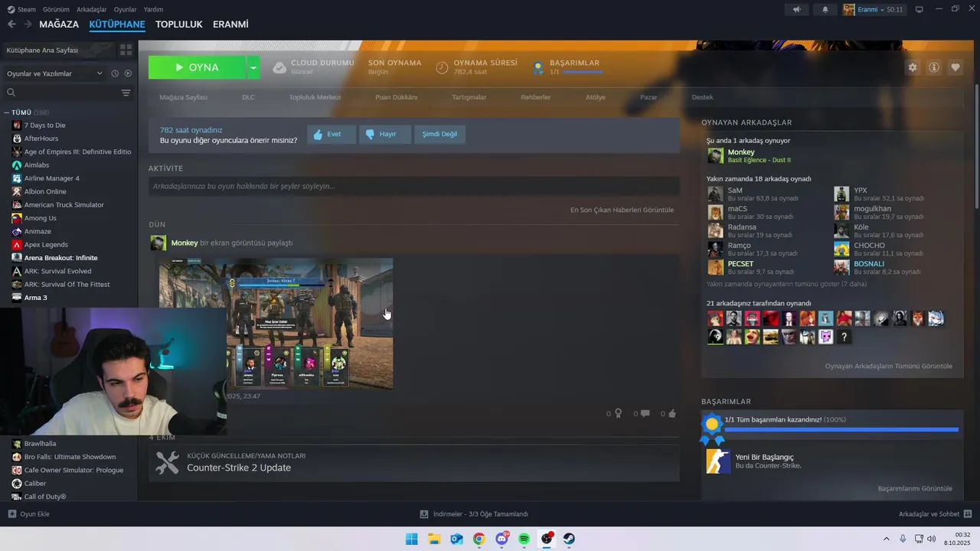980x551 pixels.
Task: Open En Son Çıkan Haberleri Görüntüle
Action: [622, 210]
